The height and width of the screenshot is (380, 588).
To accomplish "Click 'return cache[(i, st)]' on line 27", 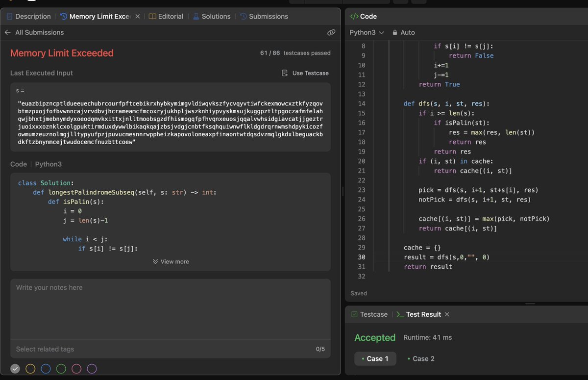I will [458, 228].
